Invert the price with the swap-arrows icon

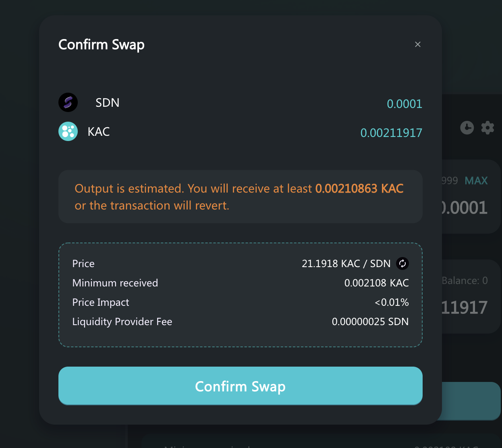pos(402,263)
